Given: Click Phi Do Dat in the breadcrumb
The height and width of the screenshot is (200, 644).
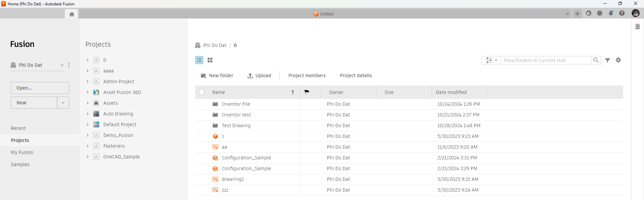Looking at the screenshot, I should (x=215, y=45).
